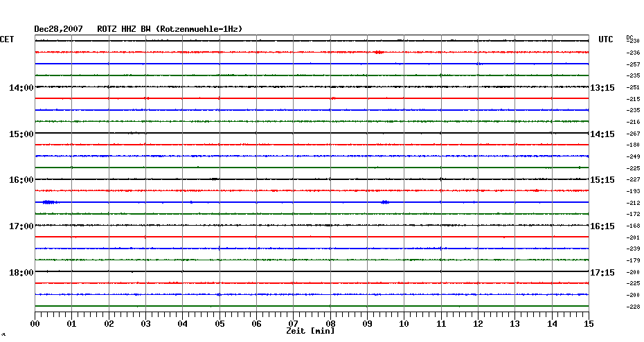The height and width of the screenshot is (342, 644).
Task: Click DC offset value "-236"
Action: [x=633, y=53]
